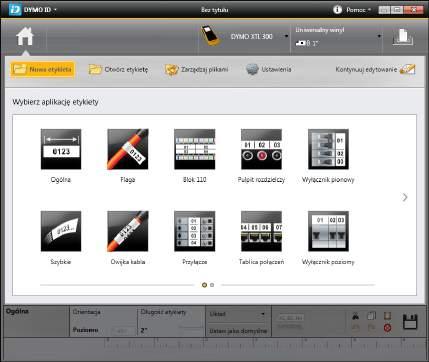The height and width of the screenshot is (362, 429).
Task: Choose the Wyłącznik poziomy label icon
Action: [328, 231]
